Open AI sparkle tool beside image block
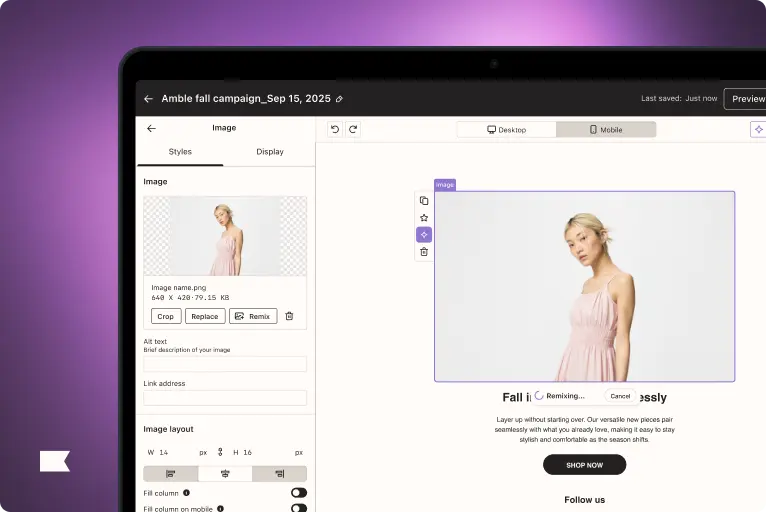Viewport: 766px width, 512px height. coord(424,235)
